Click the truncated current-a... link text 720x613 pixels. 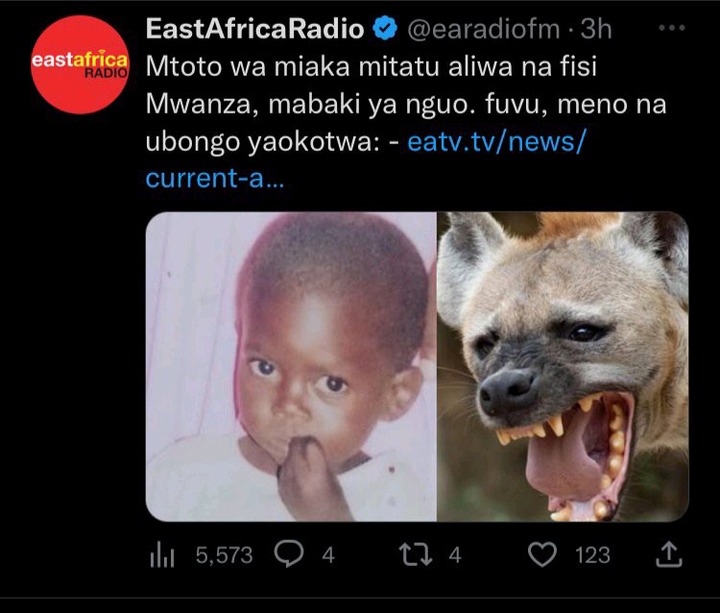click(215, 179)
